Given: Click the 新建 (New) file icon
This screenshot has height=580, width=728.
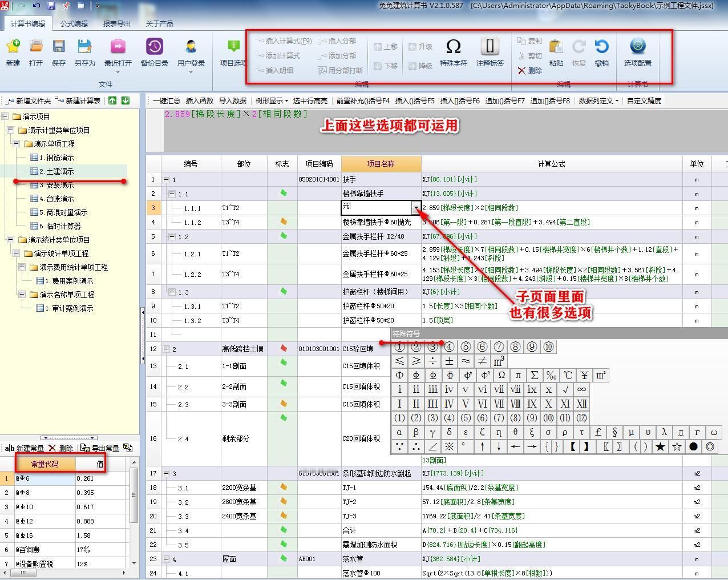Looking at the screenshot, I should tap(13, 47).
